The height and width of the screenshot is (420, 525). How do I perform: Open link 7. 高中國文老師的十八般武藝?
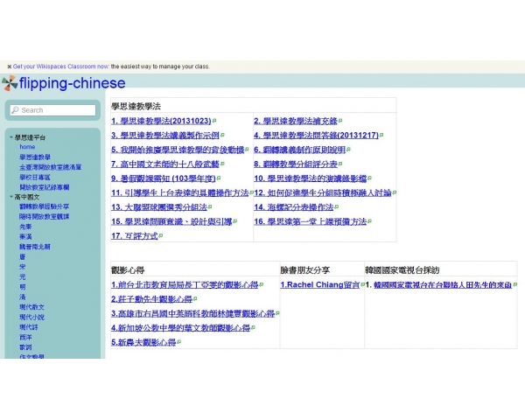coord(165,164)
